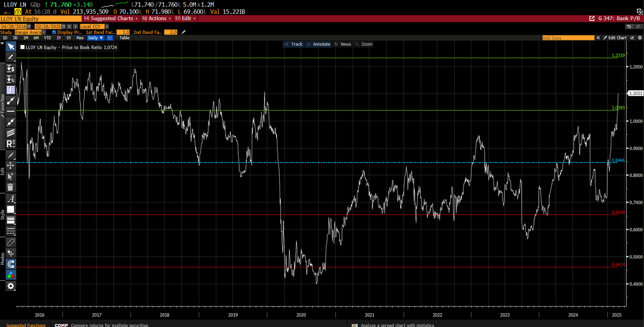This screenshot has width=644, height=327.
Task: Select the YTD range tab
Action: (47, 38)
